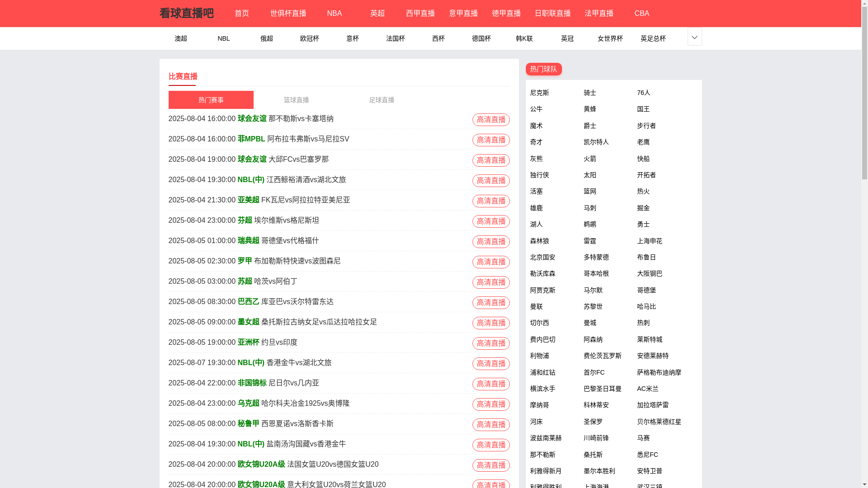Open the 北京国安 team link
This screenshot has height=488, width=868.
543,257
